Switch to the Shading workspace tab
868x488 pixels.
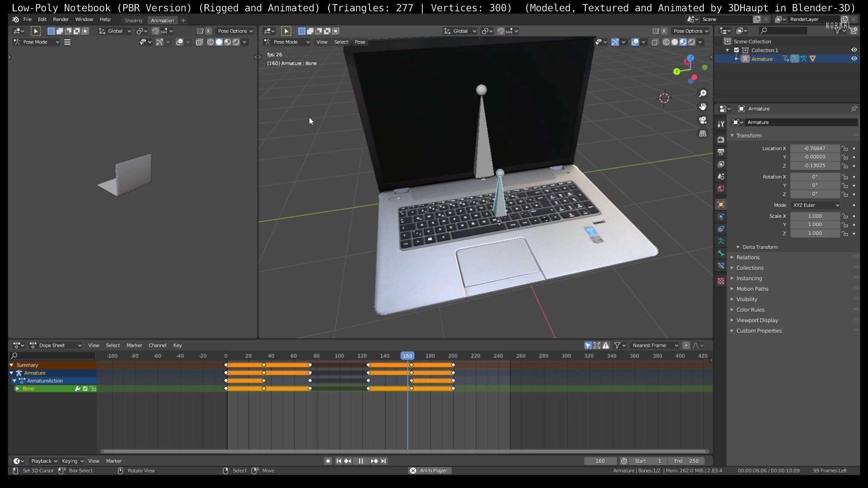pyautogui.click(x=133, y=21)
